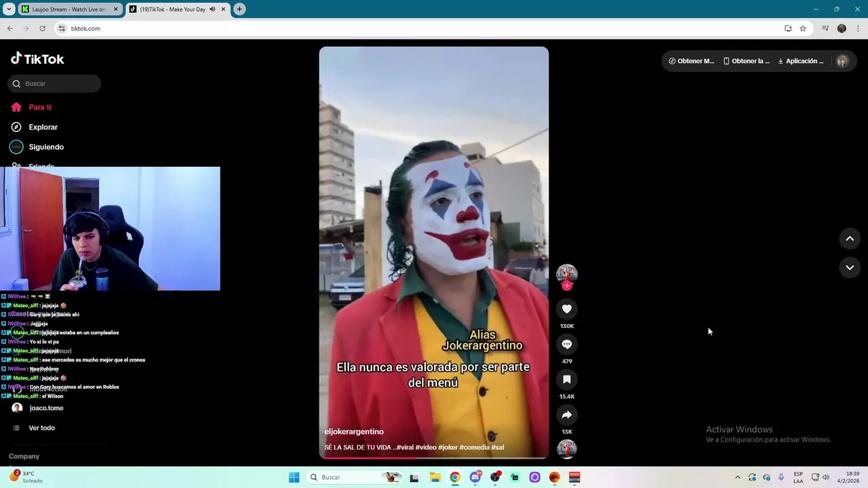The width and height of the screenshot is (868, 488).
Task: Like the Joker video with heart icon
Action: pos(567,309)
